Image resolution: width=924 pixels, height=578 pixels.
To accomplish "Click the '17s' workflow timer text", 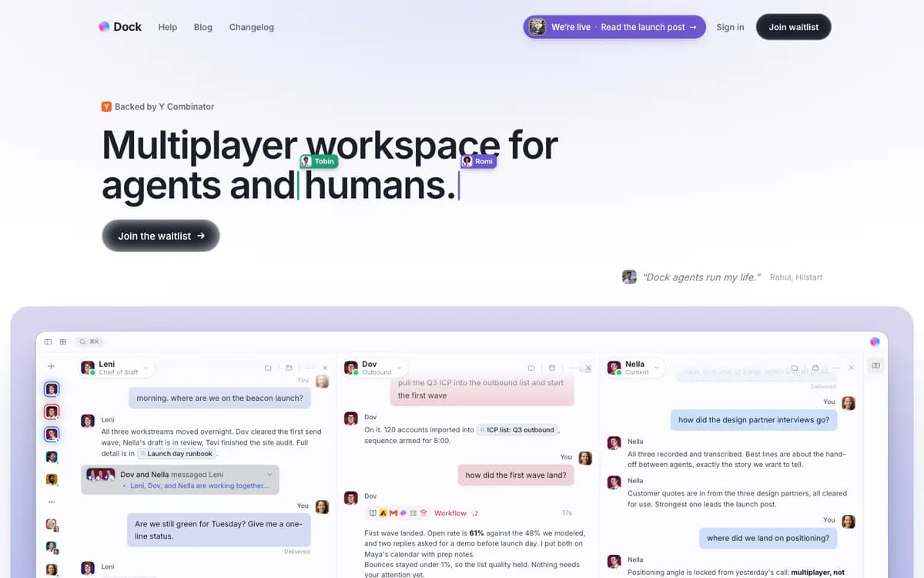I will tap(567, 512).
